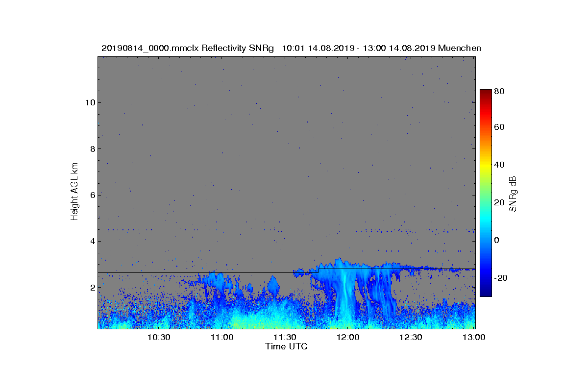Click the colorbar value 20
This screenshot has height=392, width=588.
500,202
